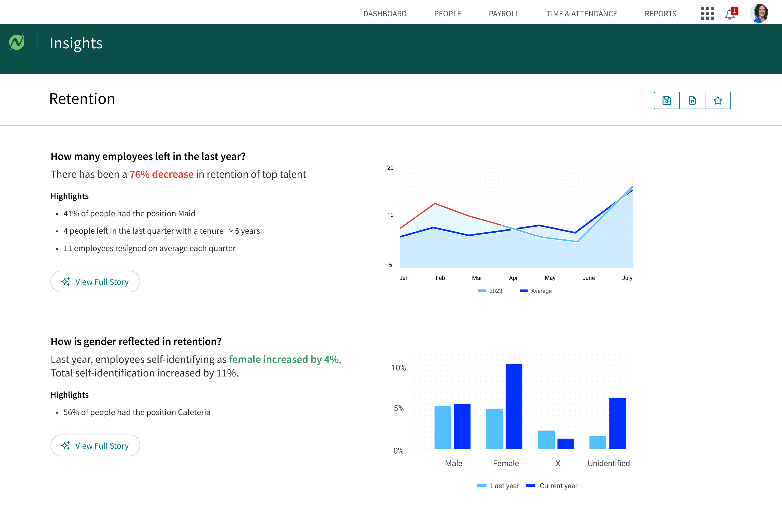
Task: Click the Namerix logo icon top left
Action: [17, 43]
